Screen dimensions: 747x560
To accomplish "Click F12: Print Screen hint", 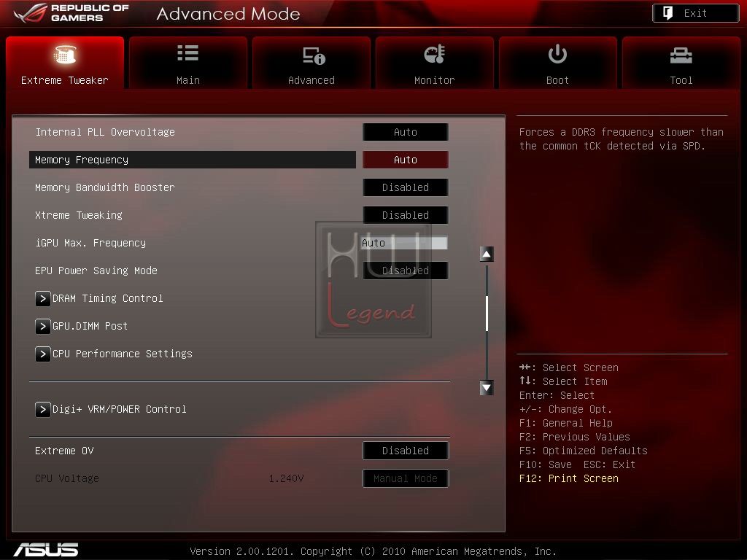I will [569, 478].
